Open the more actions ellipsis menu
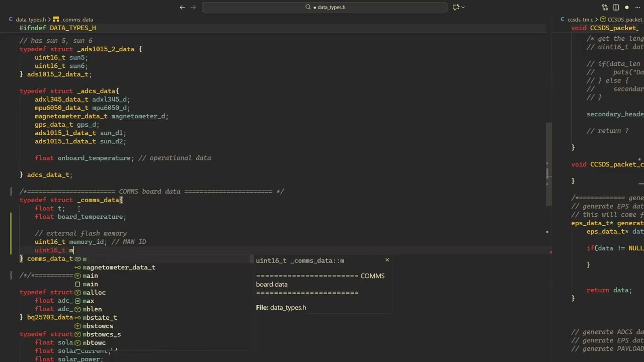 click(637, 8)
